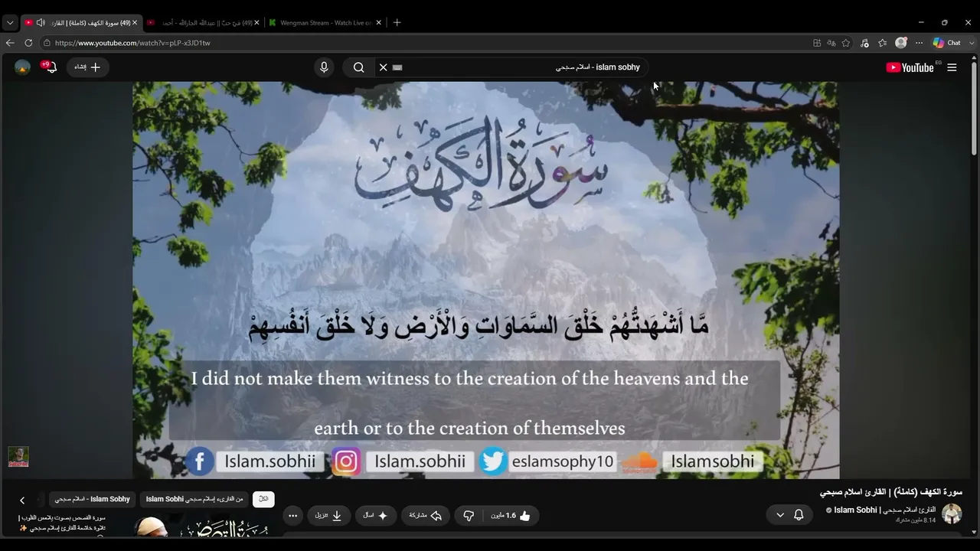Switch to the سورة الكهف YouTube tab
980x551 pixels.
81,23
